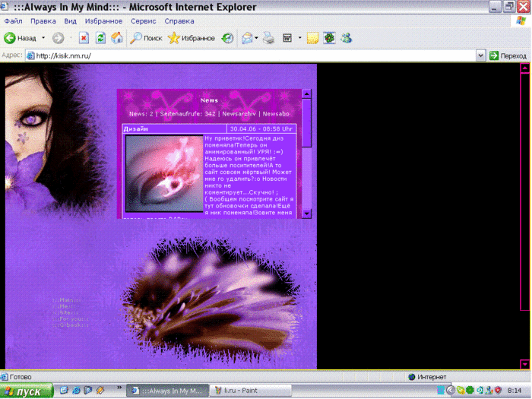Click the :::G-book::: navigation link
This screenshot has height=399, width=532.
click(x=70, y=325)
